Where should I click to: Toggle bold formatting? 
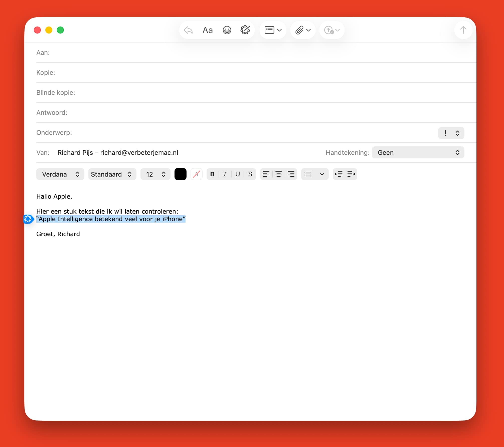212,174
